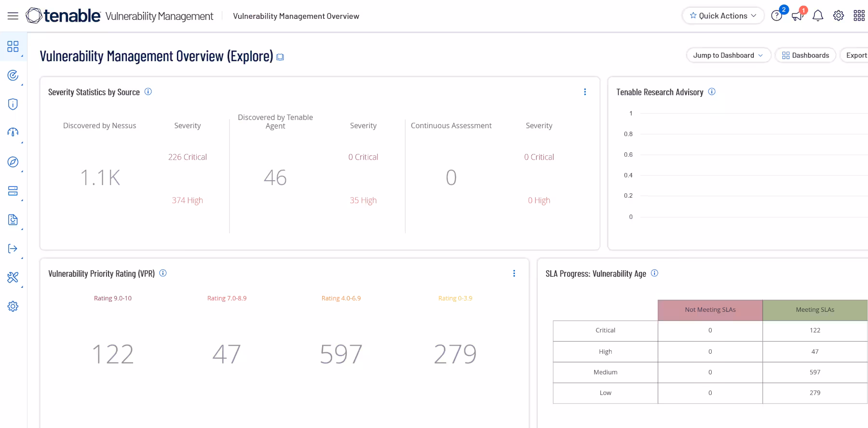This screenshot has height=428, width=868.
Task: Open the settings gear in sidebar
Action: pos(13,307)
